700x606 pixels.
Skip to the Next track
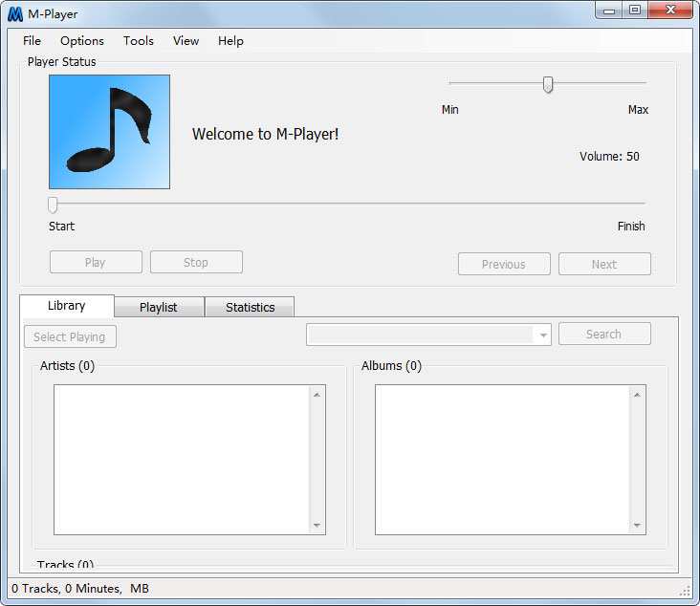(x=604, y=264)
